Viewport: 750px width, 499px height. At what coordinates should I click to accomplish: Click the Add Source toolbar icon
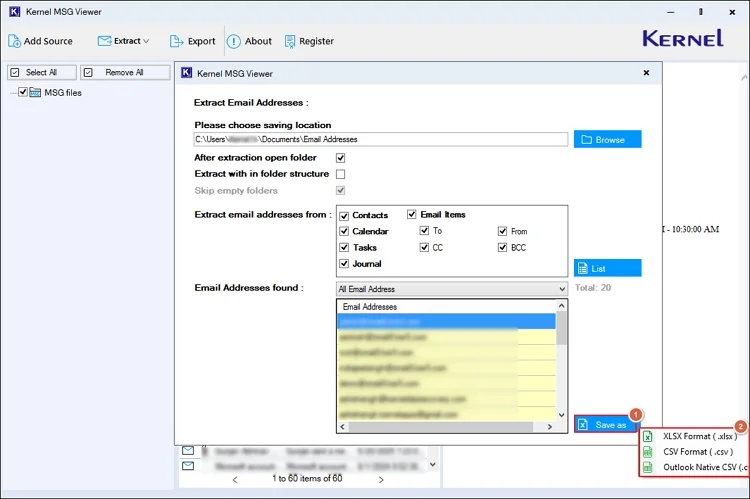[x=15, y=41]
